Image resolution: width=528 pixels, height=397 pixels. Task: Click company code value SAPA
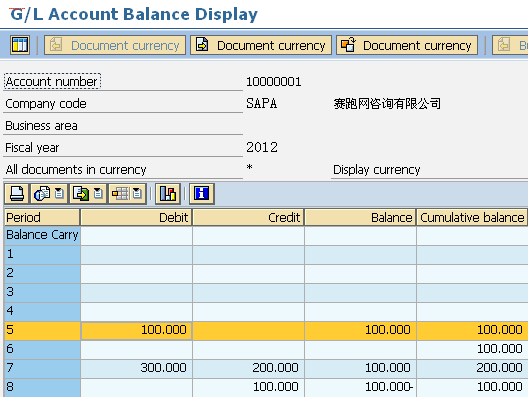(x=262, y=103)
